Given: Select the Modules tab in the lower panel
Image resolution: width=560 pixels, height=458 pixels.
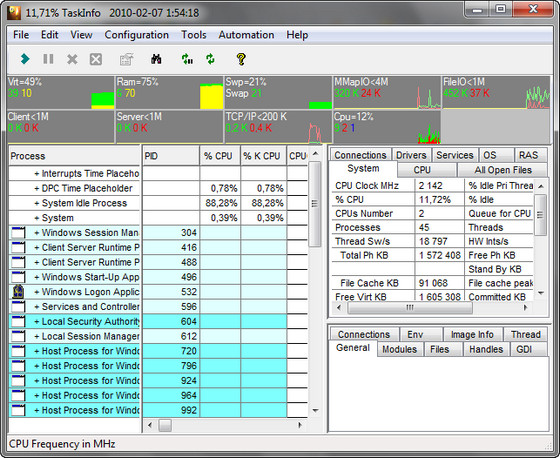Looking at the screenshot, I should click(x=399, y=349).
